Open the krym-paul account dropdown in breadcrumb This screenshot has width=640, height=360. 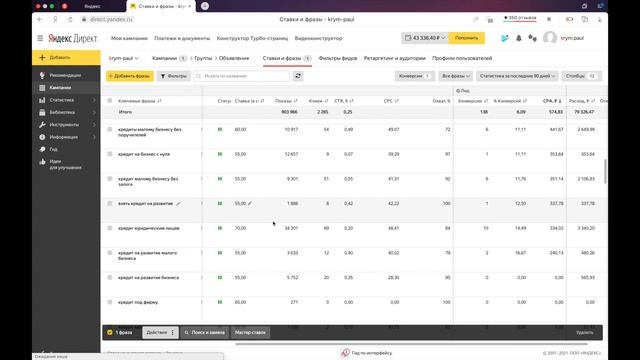click(x=124, y=58)
